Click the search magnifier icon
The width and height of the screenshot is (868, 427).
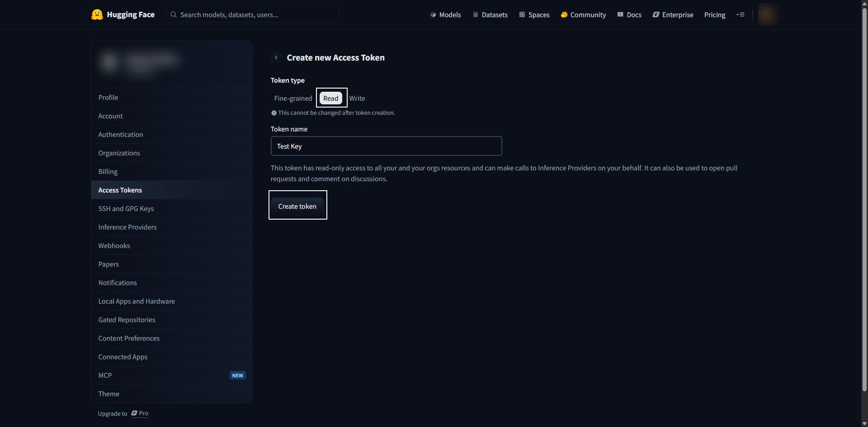(174, 14)
